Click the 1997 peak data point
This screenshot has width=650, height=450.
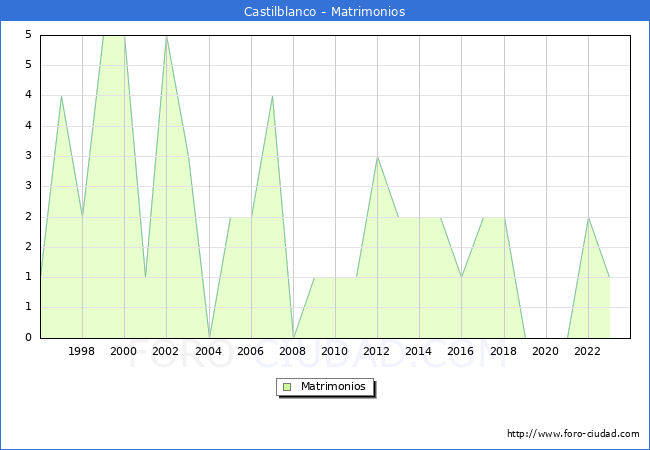pyautogui.click(x=61, y=96)
